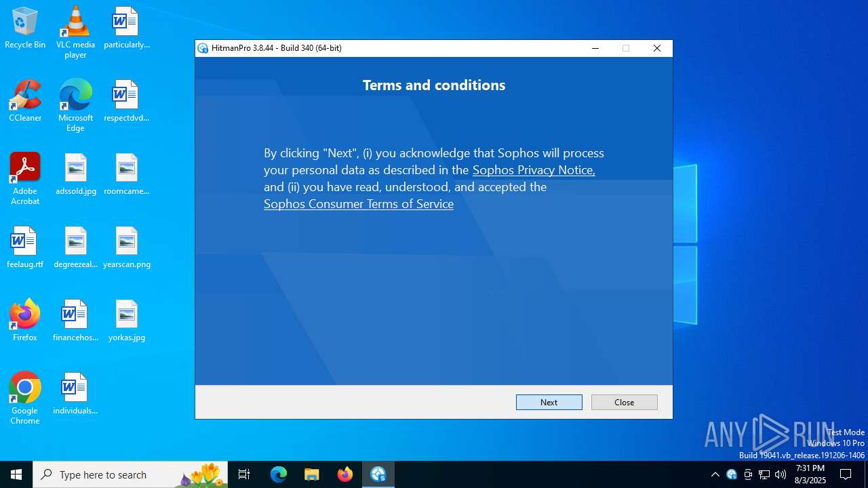Image resolution: width=868 pixels, height=488 pixels.
Task: Open the Windows Start menu
Action: pyautogui.click(x=16, y=474)
